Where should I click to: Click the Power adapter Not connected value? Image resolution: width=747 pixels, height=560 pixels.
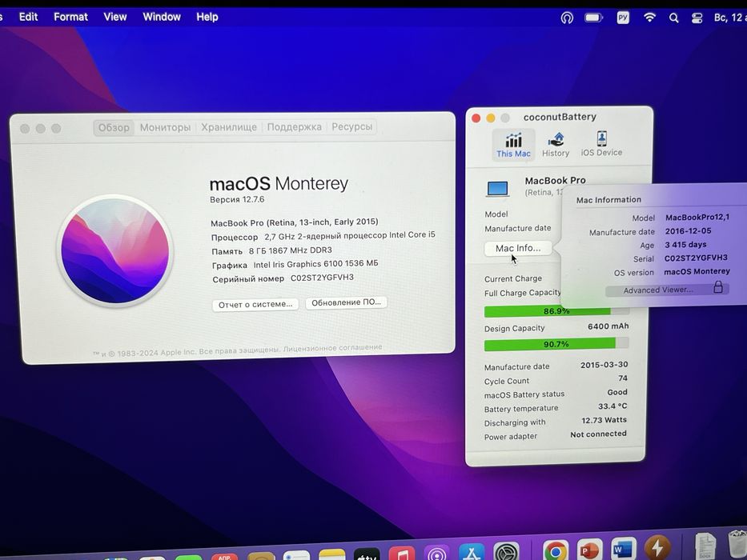pos(598,434)
